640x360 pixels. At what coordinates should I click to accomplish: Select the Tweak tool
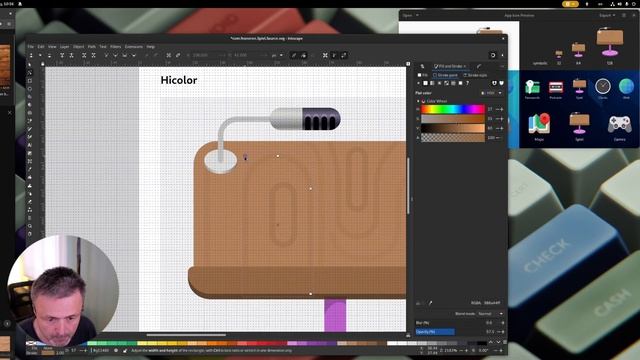point(30,185)
